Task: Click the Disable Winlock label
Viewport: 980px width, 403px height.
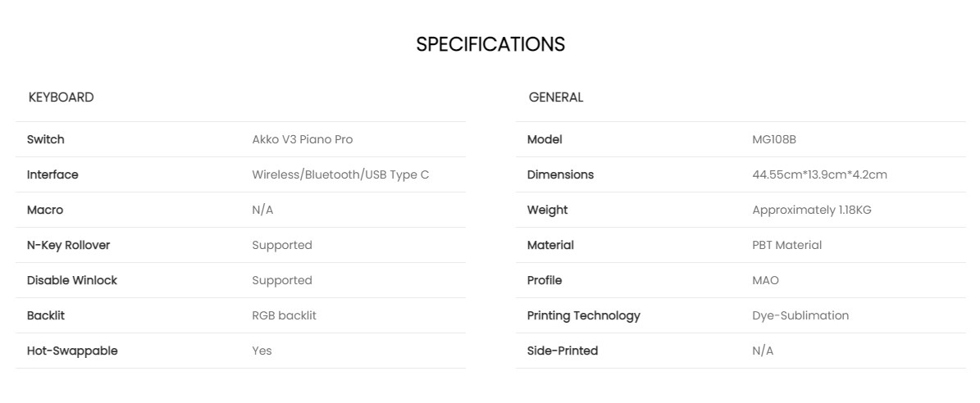Action: 72,280
